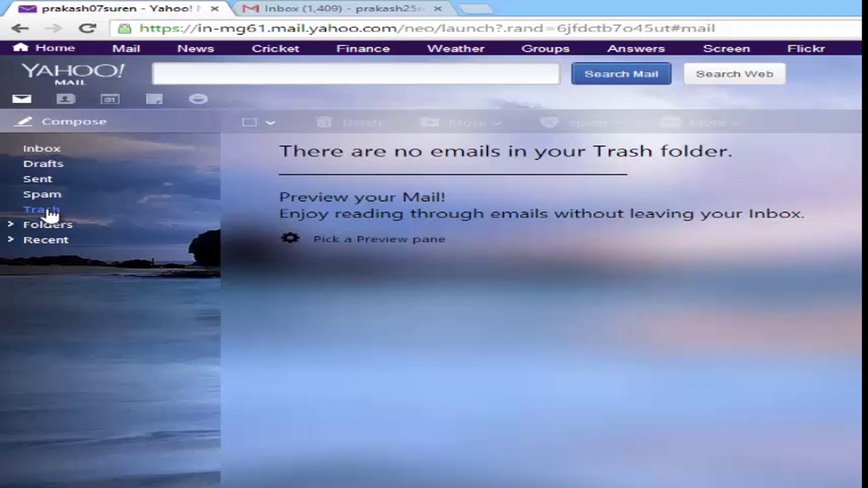Open the Messenger smiley icon

[198, 99]
